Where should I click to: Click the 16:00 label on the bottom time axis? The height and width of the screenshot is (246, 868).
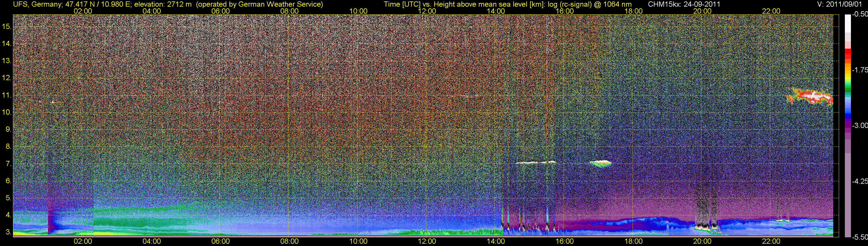pyautogui.click(x=564, y=241)
